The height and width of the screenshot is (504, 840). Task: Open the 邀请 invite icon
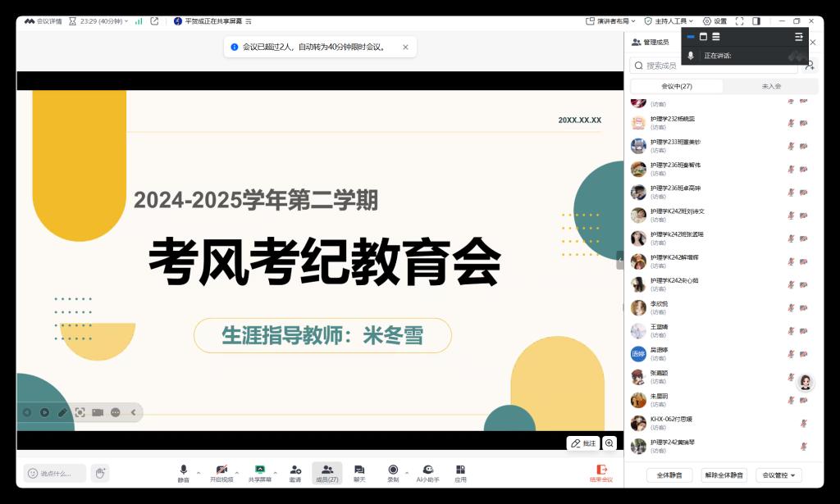[295, 472]
